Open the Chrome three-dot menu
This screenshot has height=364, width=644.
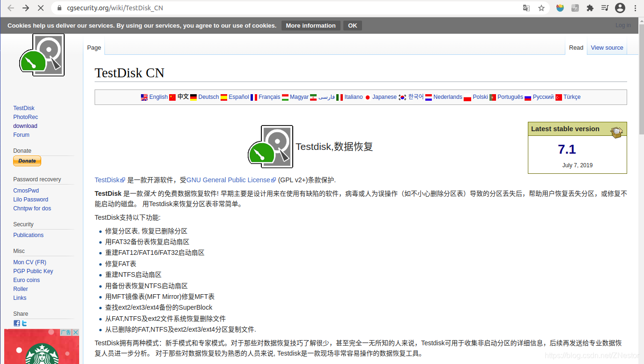635,7
